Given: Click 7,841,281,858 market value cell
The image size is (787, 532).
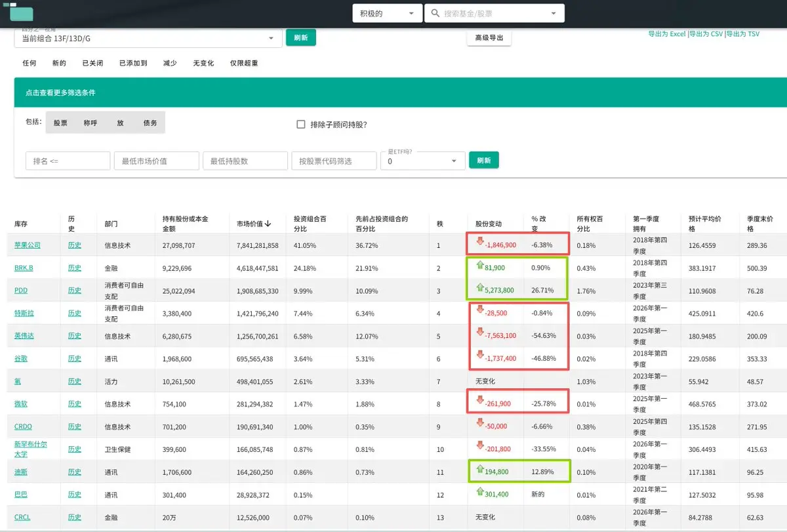Looking at the screenshot, I should click(x=258, y=245).
